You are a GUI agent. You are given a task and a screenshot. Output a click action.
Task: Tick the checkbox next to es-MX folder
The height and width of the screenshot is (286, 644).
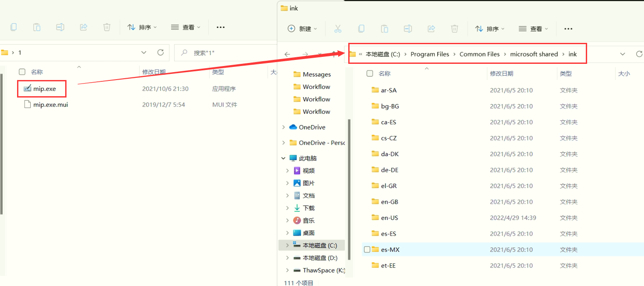pos(367,250)
